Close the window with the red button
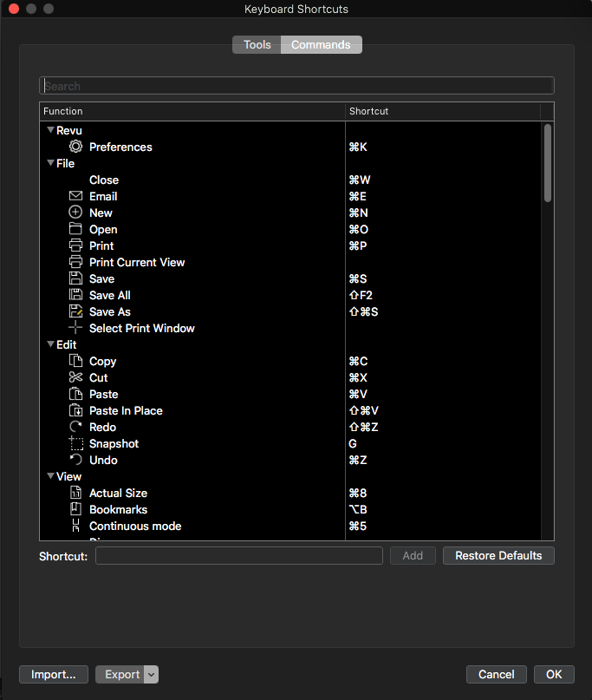 point(14,9)
